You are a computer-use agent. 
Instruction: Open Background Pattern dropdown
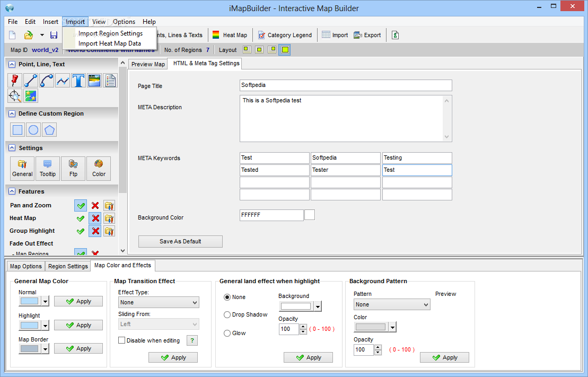click(392, 304)
